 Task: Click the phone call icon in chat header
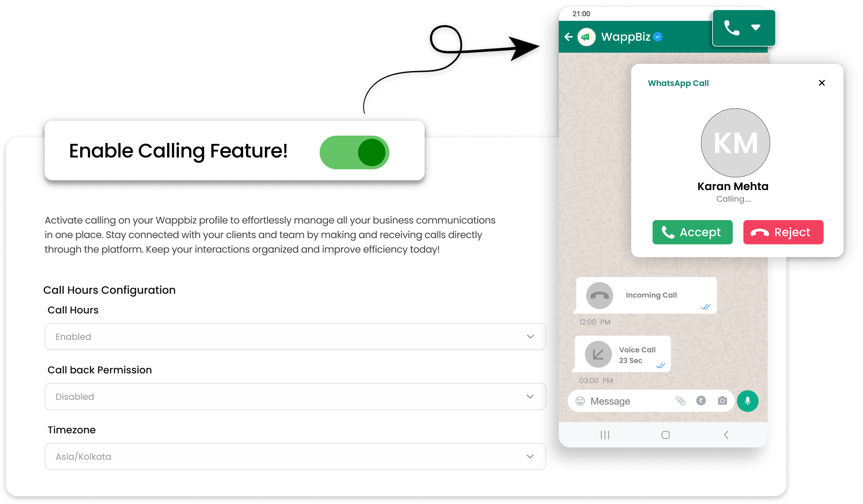[x=731, y=28]
